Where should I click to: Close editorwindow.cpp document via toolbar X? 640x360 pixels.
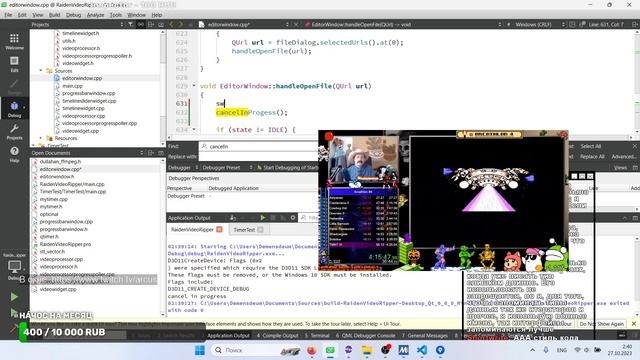(296, 24)
